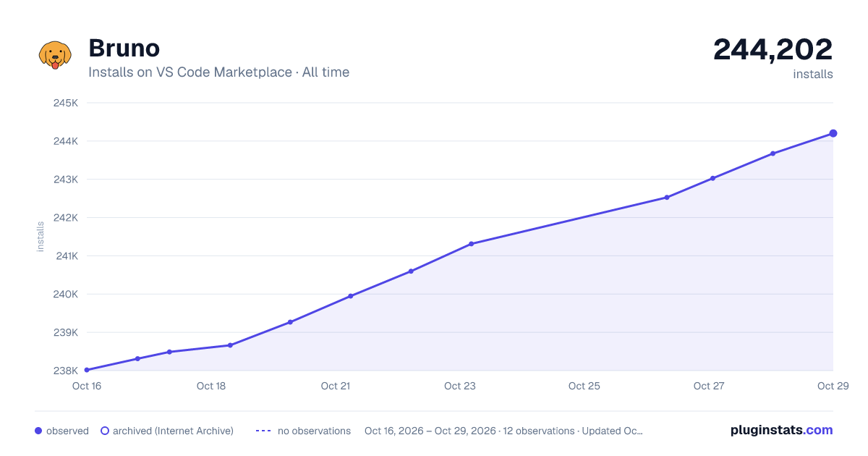Click the 'observed' legend label
This screenshot has width=868, height=456.
[67, 431]
